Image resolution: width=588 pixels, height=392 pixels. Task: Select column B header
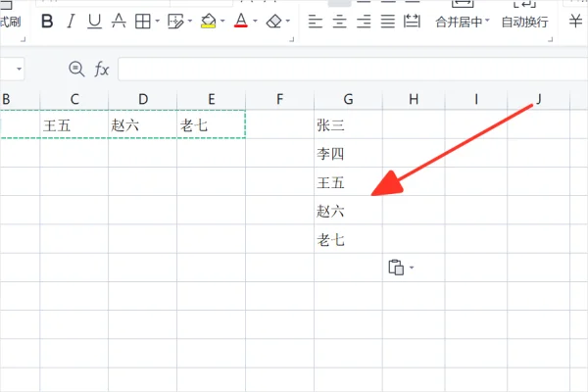coord(20,99)
